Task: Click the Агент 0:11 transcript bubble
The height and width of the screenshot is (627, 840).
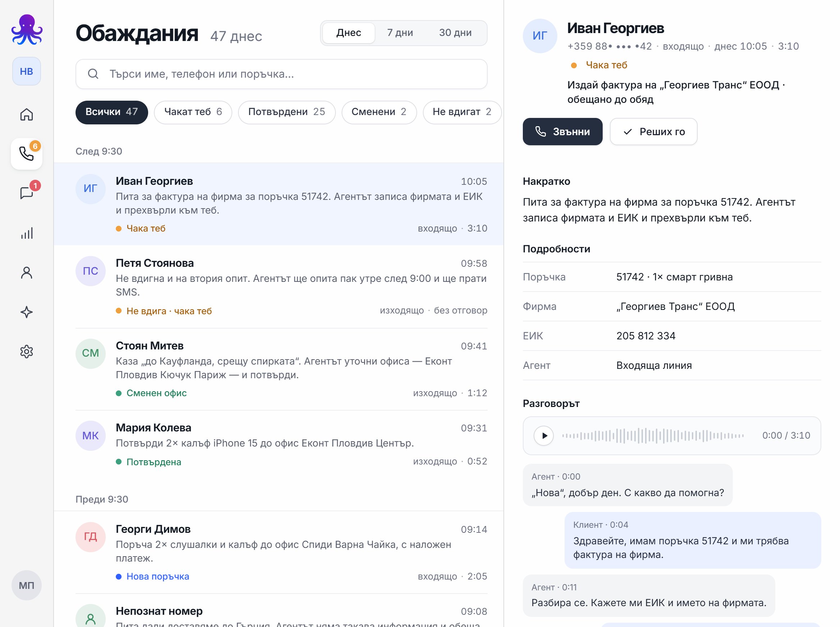Action: 649,595
